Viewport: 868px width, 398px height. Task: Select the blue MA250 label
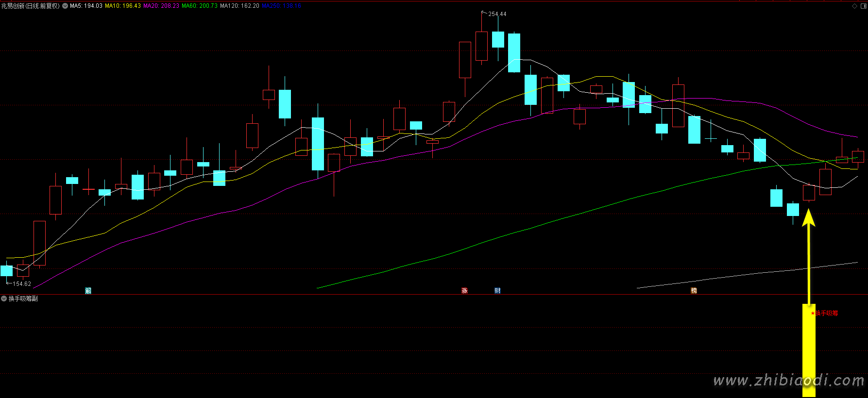click(282, 6)
